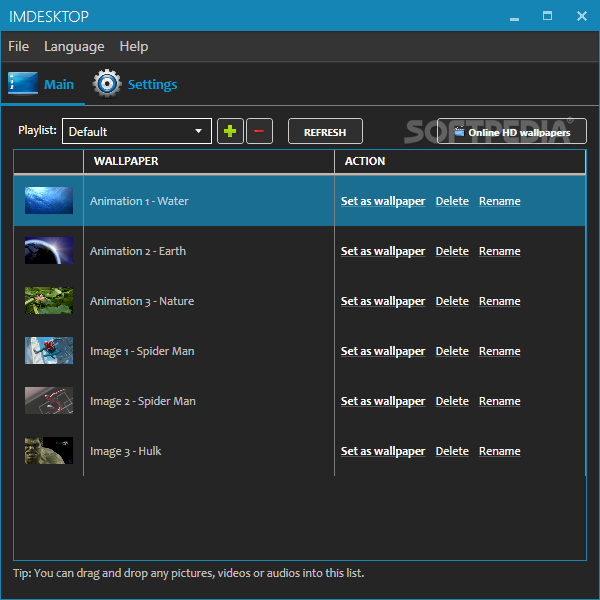Click the green plus add playlist icon
This screenshot has width=600, height=600.
[x=230, y=131]
